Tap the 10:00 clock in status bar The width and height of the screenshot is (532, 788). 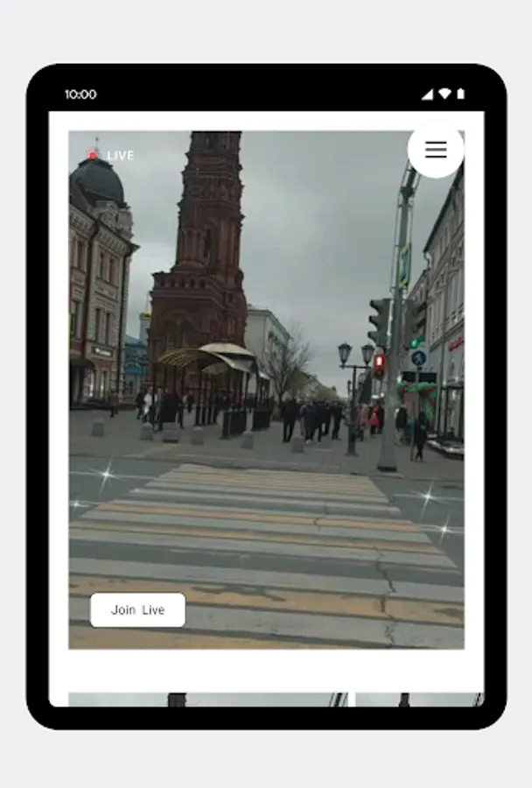coord(80,95)
